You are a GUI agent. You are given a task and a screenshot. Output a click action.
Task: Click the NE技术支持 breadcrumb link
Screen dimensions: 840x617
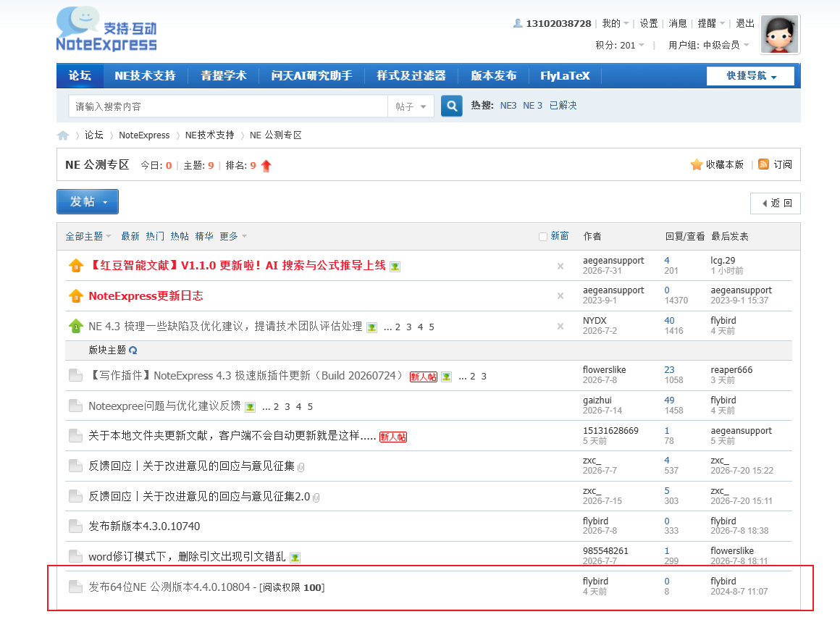click(209, 135)
